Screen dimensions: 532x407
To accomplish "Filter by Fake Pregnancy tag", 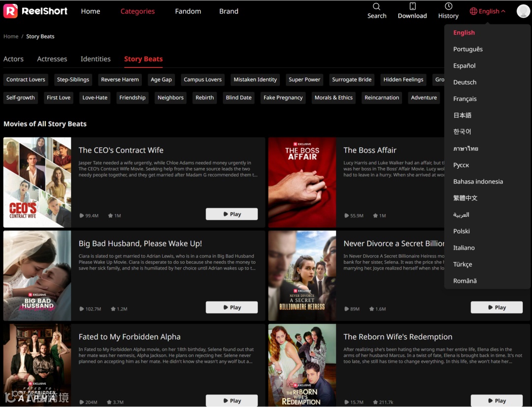I will [283, 97].
